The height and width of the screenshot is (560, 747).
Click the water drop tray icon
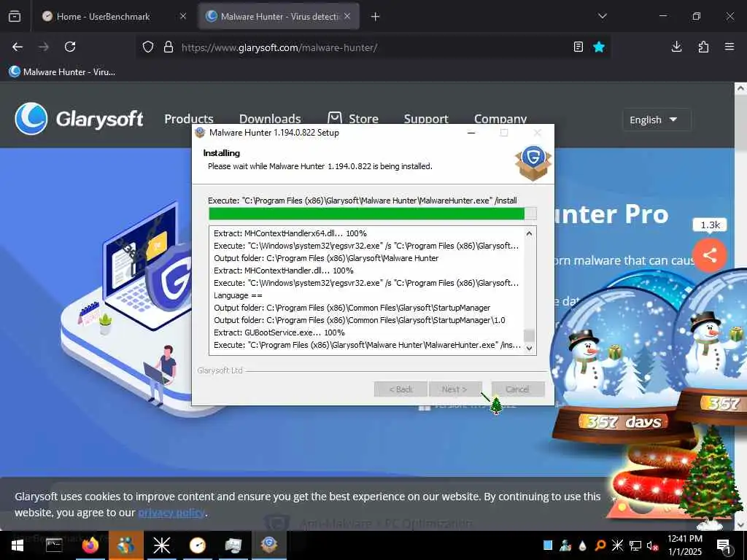coord(583,545)
